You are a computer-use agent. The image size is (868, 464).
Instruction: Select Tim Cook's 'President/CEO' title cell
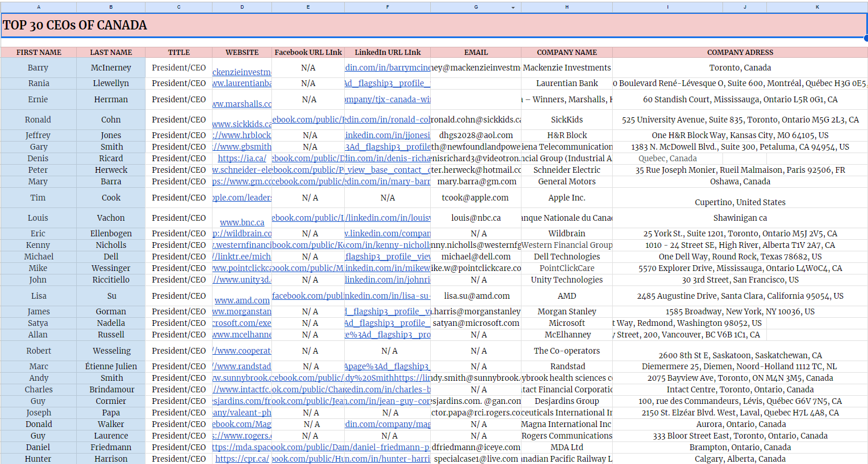179,198
